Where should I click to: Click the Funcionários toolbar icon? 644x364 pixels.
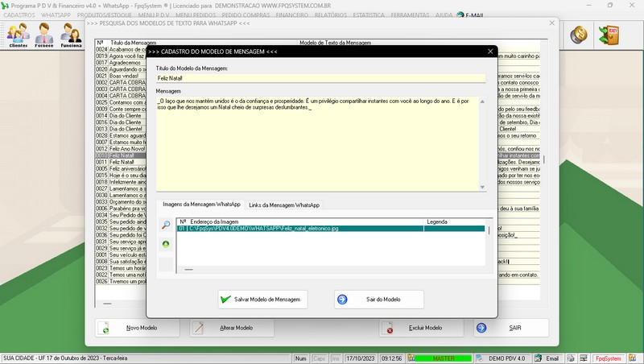click(x=71, y=35)
